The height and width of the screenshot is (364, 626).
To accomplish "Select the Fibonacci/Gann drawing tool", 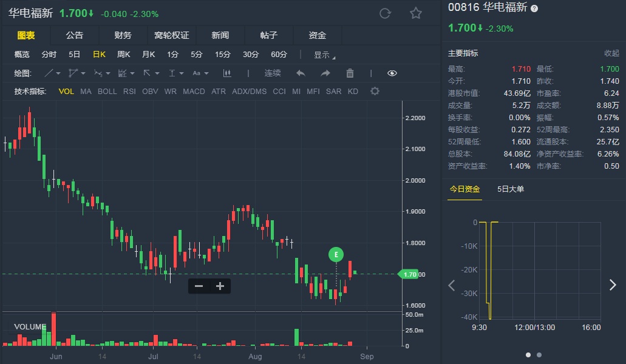I will [123, 73].
